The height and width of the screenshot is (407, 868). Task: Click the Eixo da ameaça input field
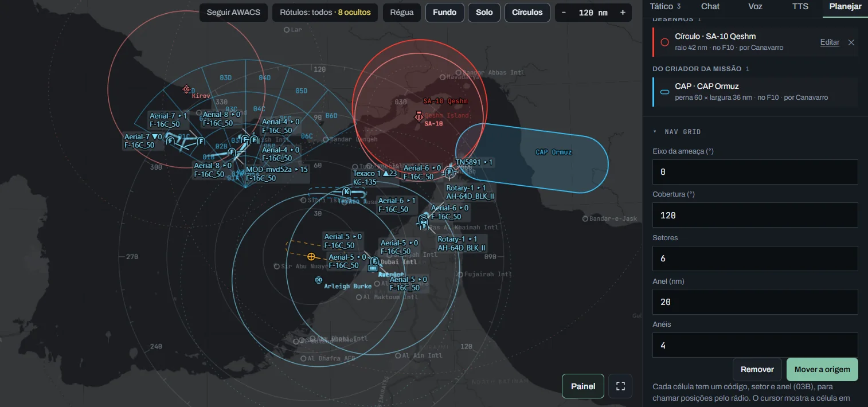coord(755,172)
